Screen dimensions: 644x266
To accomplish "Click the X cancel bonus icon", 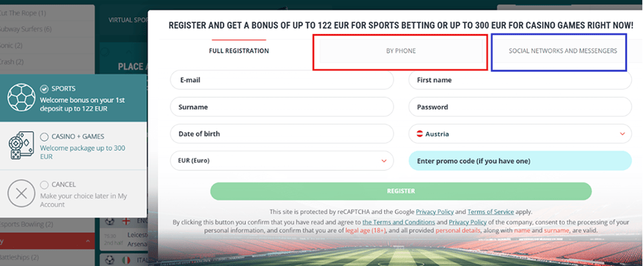I will pyautogui.click(x=21, y=194).
